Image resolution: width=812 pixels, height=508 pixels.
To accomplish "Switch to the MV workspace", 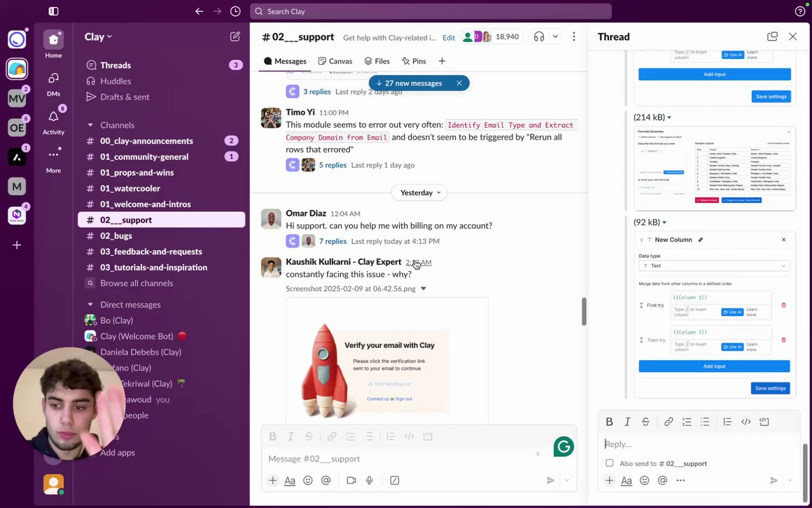I will click(17, 98).
